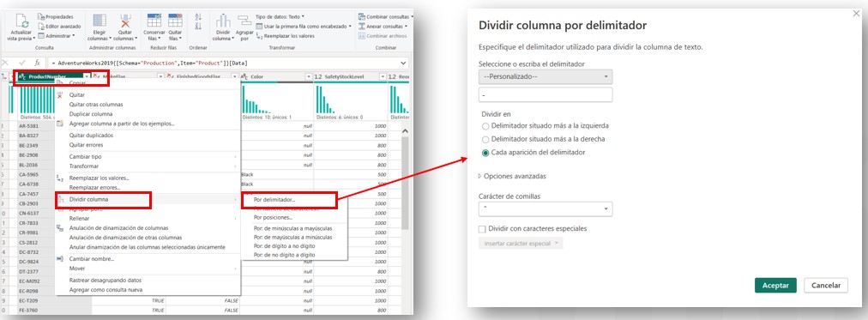
Task: Click the Actualizar vista previa icon
Action: click(x=22, y=21)
